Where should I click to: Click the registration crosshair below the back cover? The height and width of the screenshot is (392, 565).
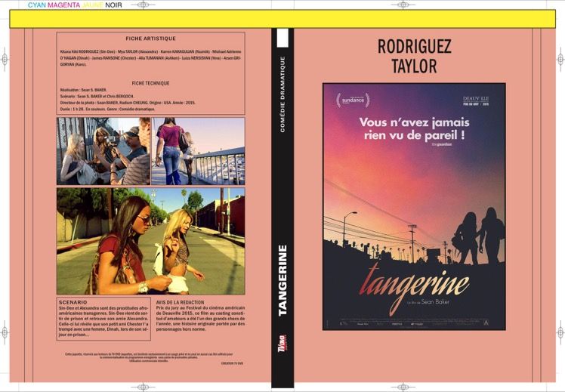pyautogui.click(x=144, y=387)
